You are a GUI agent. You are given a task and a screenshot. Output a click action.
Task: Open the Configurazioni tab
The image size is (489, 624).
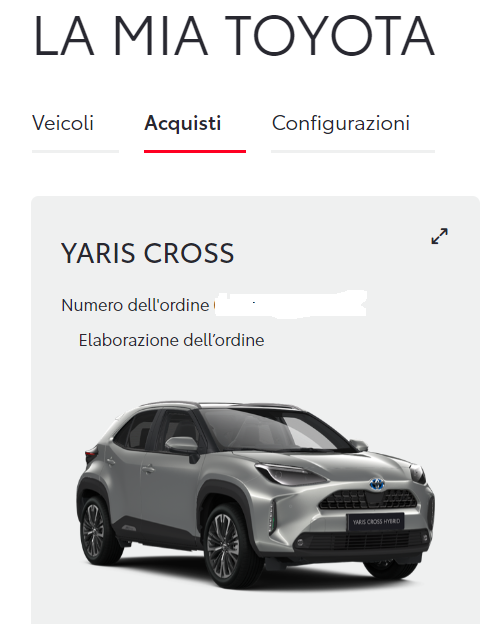tap(341, 123)
